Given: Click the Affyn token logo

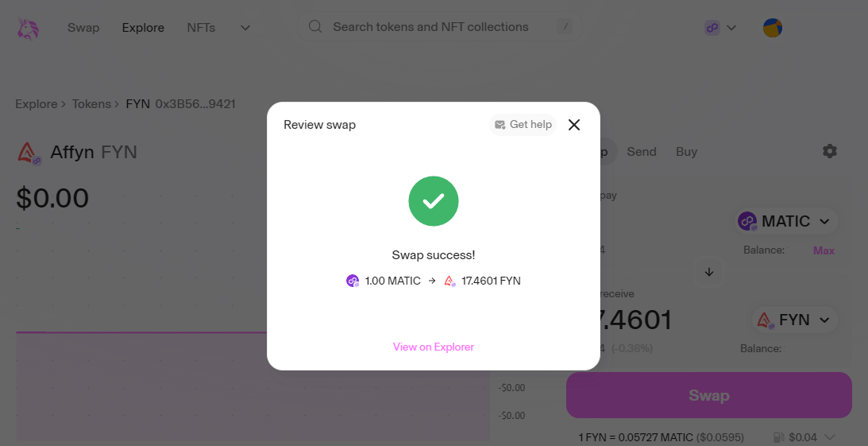Looking at the screenshot, I should click(x=29, y=152).
